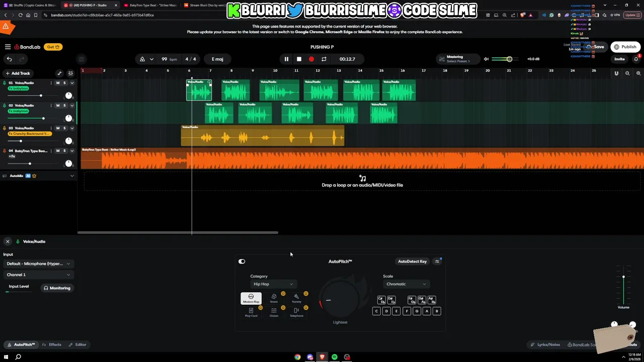
Task: Switch to the Editor bottom tab
Action: click(x=77, y=345)
